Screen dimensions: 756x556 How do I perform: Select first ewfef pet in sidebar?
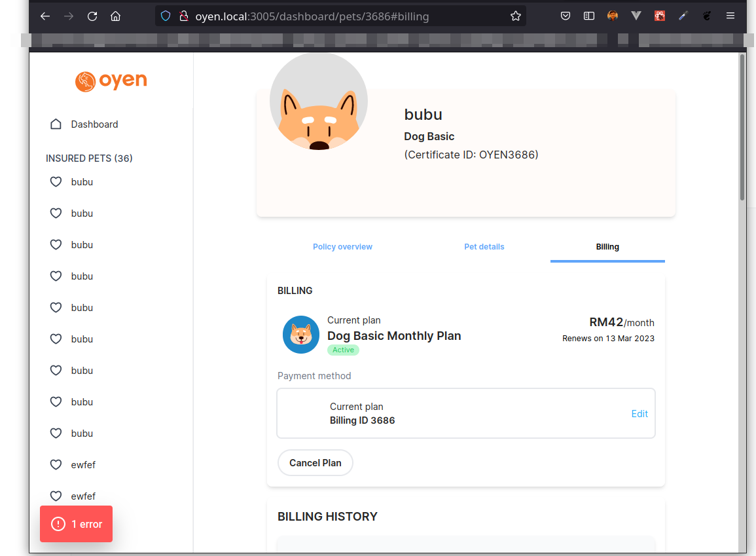point(83,465)
